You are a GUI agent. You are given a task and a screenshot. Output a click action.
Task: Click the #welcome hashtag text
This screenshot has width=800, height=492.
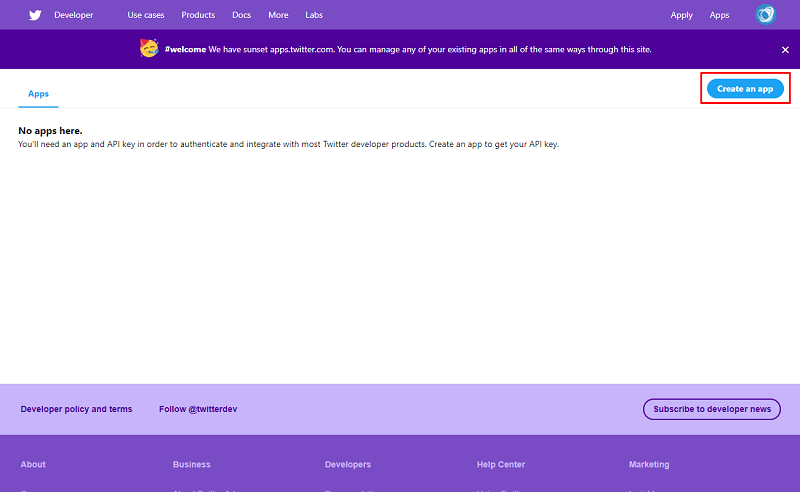tap(185, 50)
